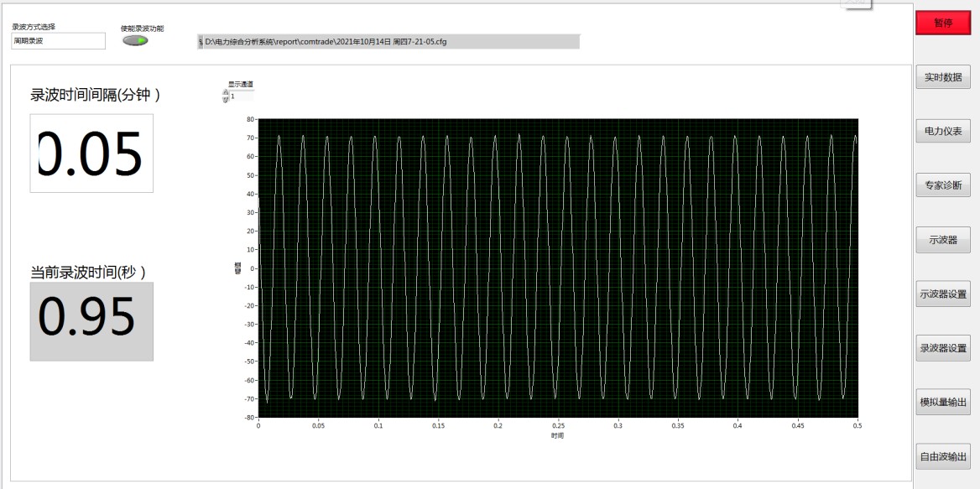The height and width of the screenshot is (489, 980).
Task: Click the x-axis label 0.4
Action: [738, 425]
